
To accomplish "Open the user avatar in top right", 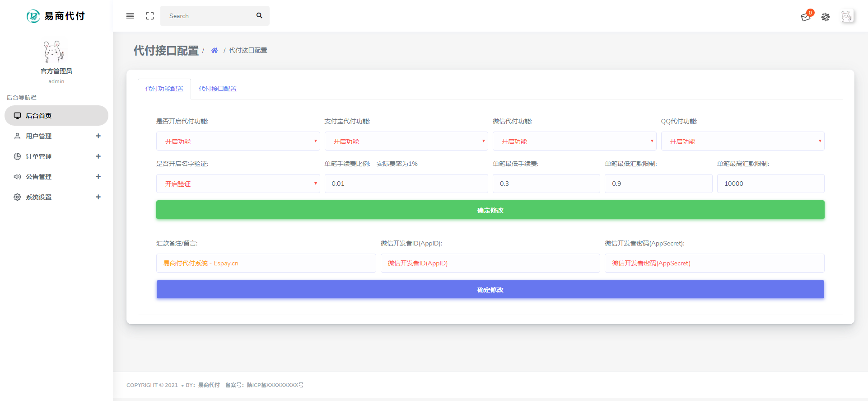I will pyautogui.click(x=847, y=17).
